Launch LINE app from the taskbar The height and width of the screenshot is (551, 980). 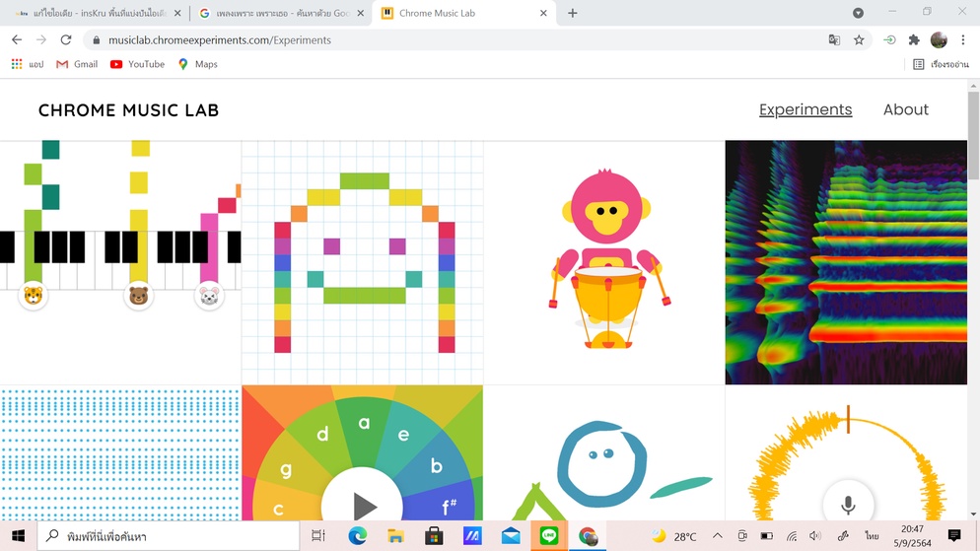[x=549, y=536]
